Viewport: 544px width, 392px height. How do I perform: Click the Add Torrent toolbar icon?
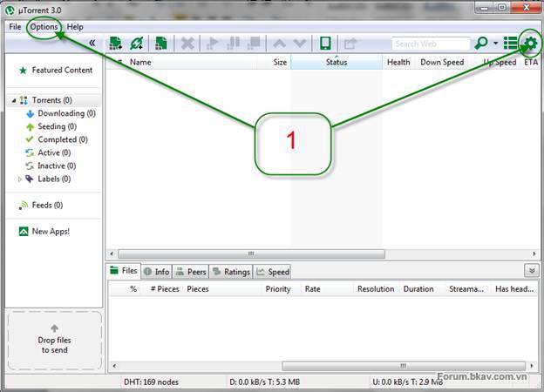[115, 44]
